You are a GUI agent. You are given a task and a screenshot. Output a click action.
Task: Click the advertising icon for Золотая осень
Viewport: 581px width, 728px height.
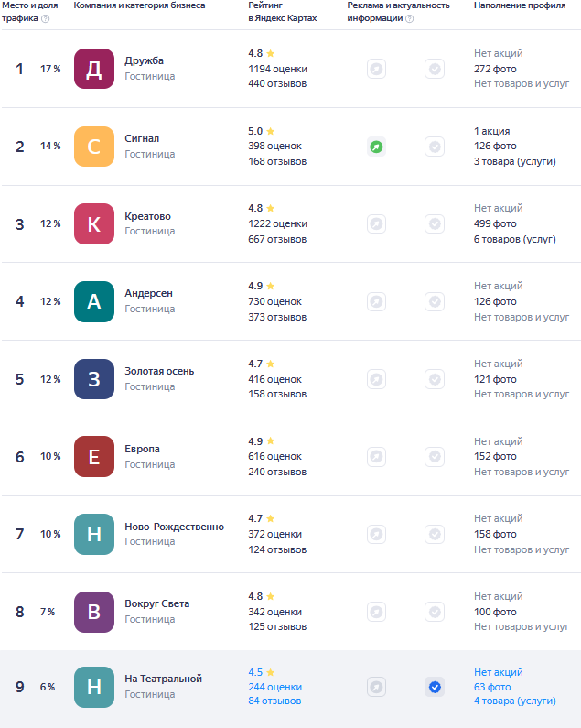click(x=376, y=379)
